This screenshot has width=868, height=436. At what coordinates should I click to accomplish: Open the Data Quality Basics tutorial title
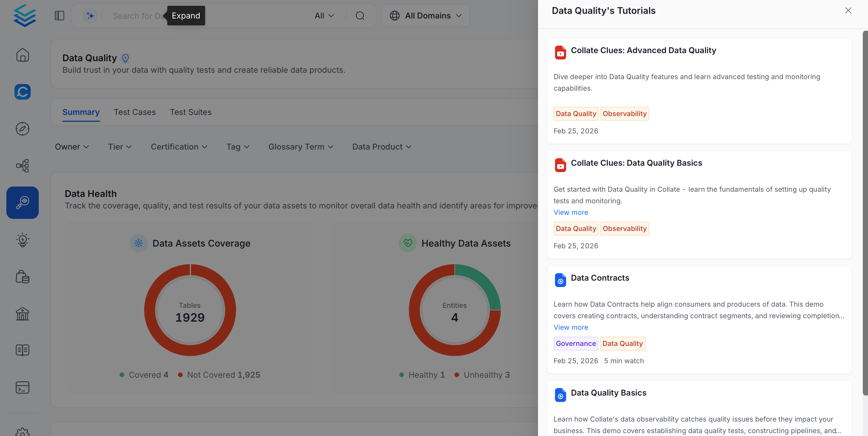tap(609, 393)
